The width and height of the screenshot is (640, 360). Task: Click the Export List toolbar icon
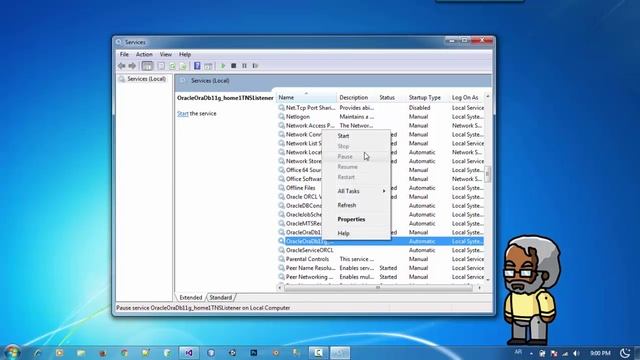(x=183, y=66)
